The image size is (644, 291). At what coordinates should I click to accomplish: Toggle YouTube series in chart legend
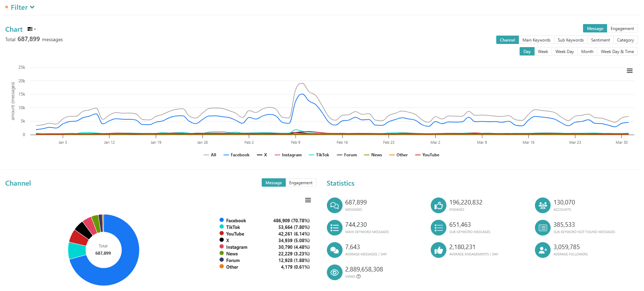coord(427,155)
